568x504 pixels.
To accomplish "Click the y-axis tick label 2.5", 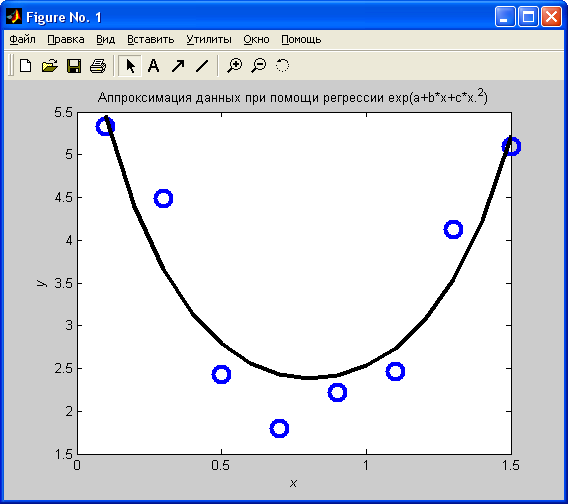I will click(x=63, y=369).
